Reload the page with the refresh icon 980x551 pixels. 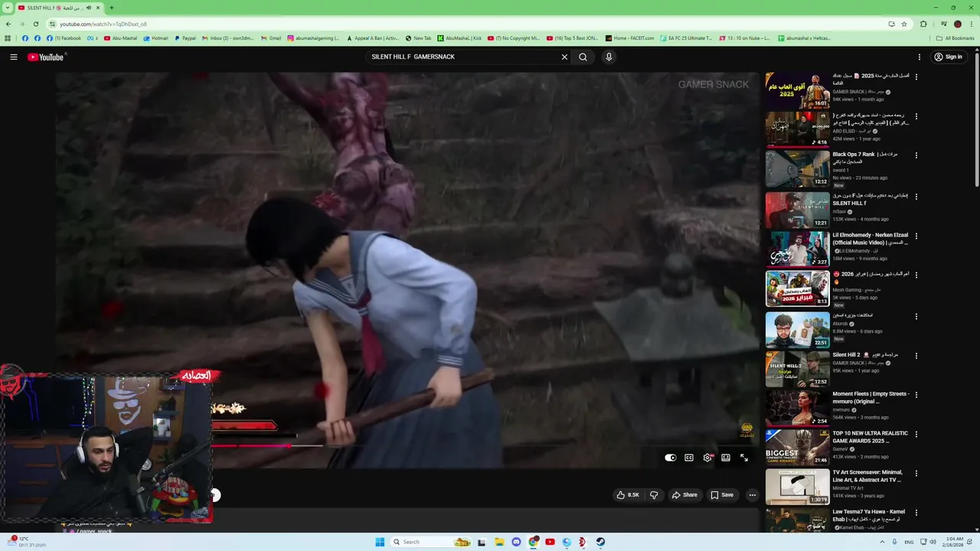click(38, 24)
